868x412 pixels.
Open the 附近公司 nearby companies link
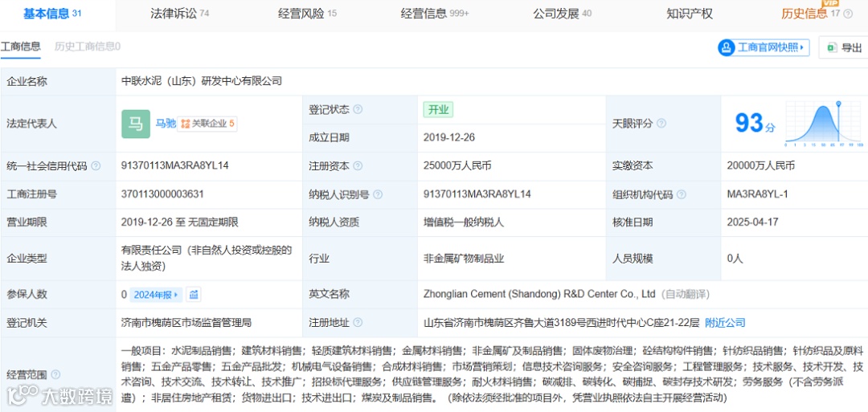(725, 322)
